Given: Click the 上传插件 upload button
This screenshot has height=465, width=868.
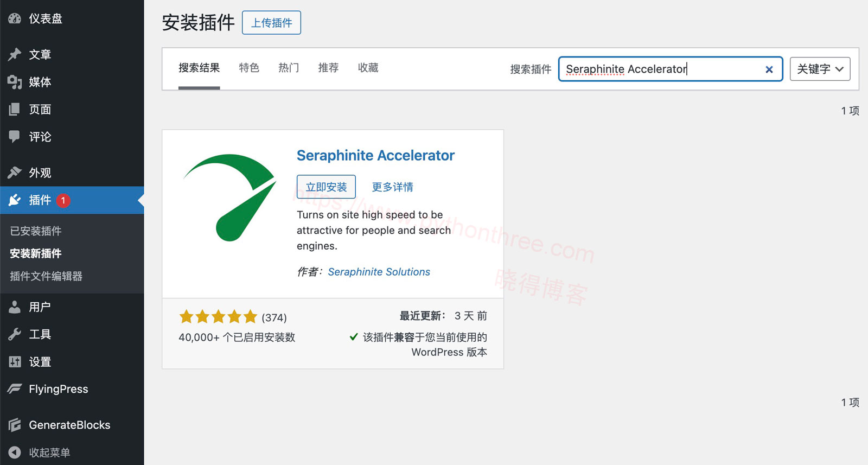Looking at the screenshot, I should point(271,23).
